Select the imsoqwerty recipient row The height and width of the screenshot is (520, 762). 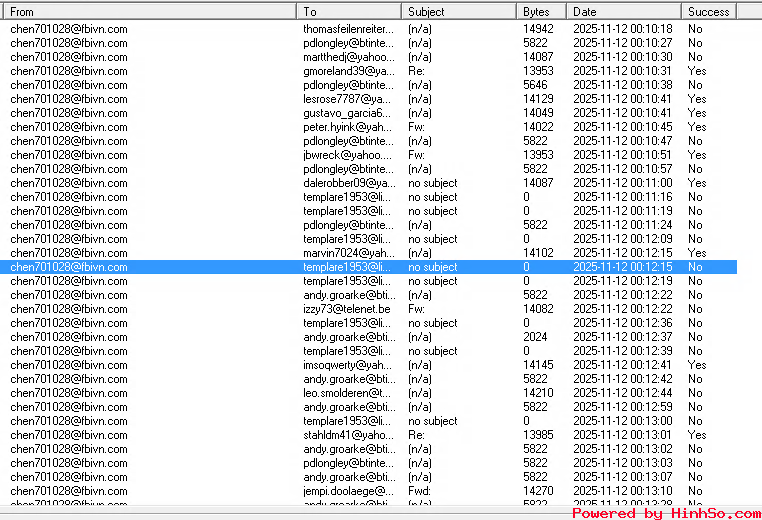(x=348, y=365)
